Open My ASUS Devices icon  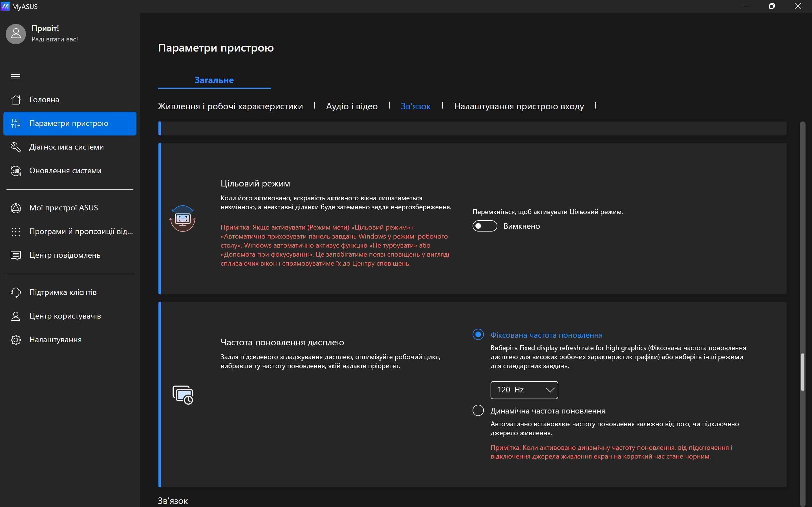pyautogui.click(x=16, y=208)
